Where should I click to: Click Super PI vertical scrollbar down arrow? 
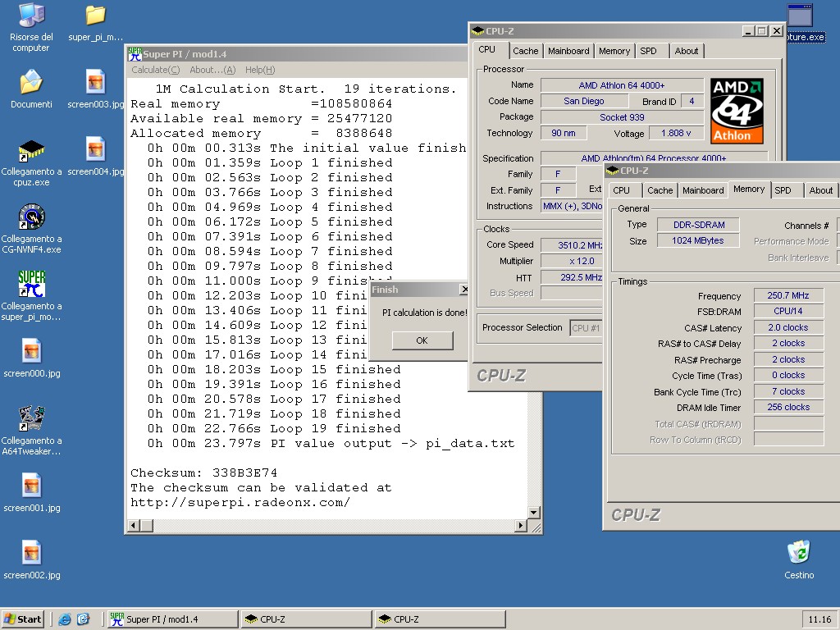[x=533, y=513]
